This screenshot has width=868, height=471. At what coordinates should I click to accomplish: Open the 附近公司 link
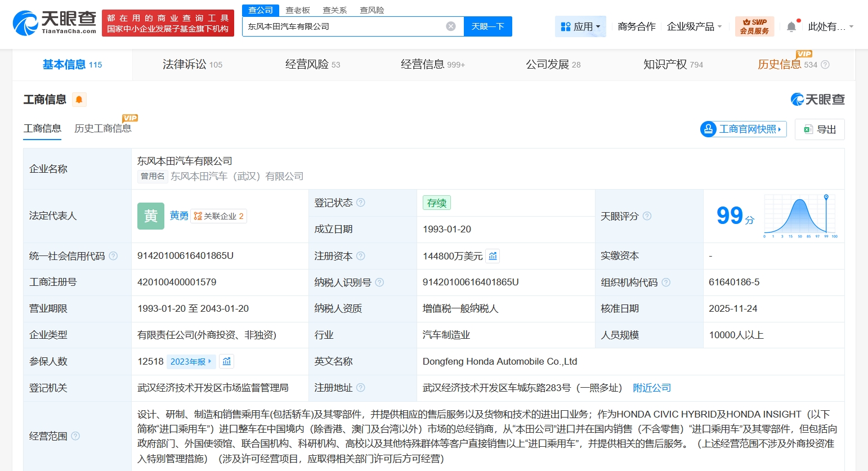[652, 388]
